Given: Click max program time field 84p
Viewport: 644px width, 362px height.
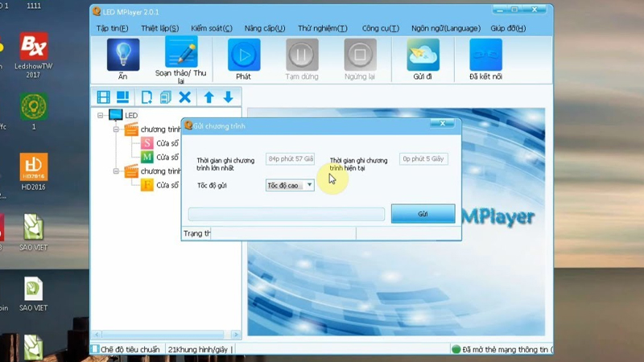Looking at the screenshot, I should (x=291, y=158).
